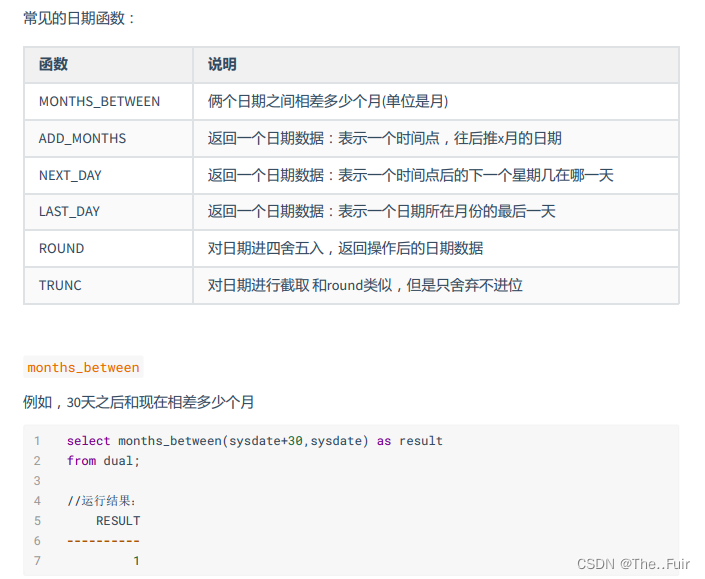Image resolution: width=705 pixels, height=579 pixels.
Task: Select the 说明 column header
Action: (436, 65)
